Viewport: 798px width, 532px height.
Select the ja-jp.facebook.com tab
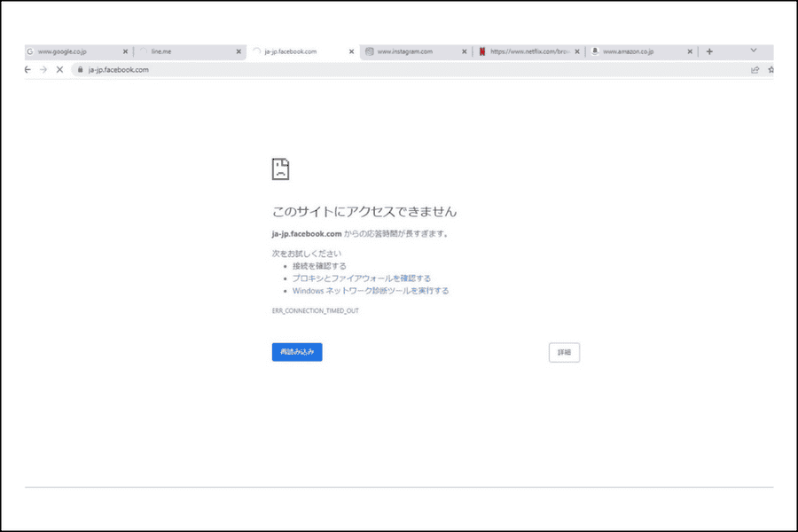point(302,51)
